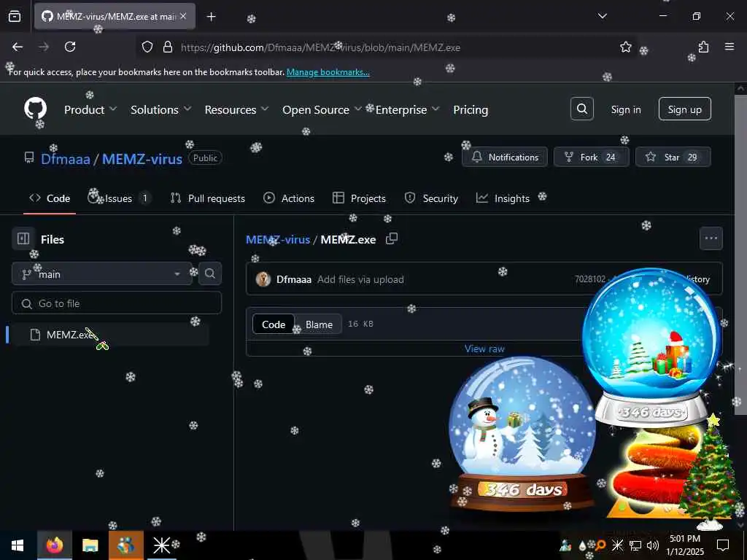Expand the Product menu

click(90, 109)
